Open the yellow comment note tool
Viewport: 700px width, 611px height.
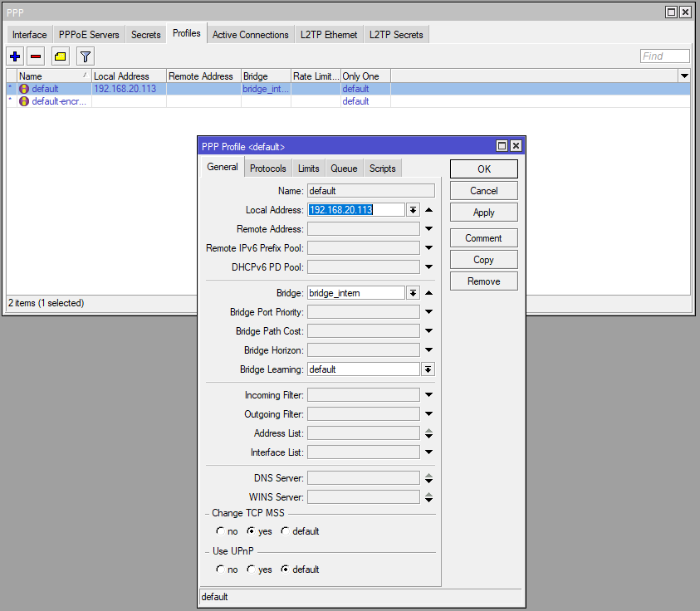coord(61,56)
